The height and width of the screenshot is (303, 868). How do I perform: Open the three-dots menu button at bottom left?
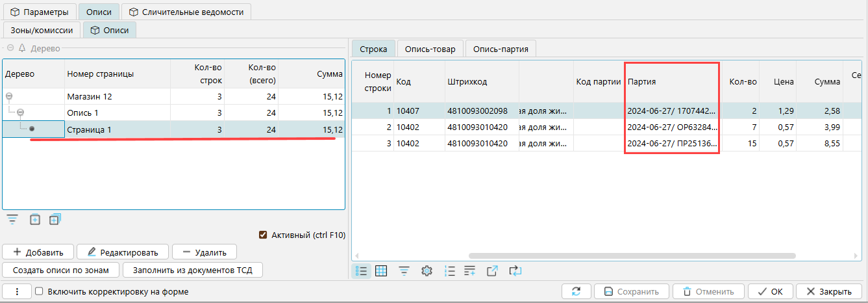16,292
